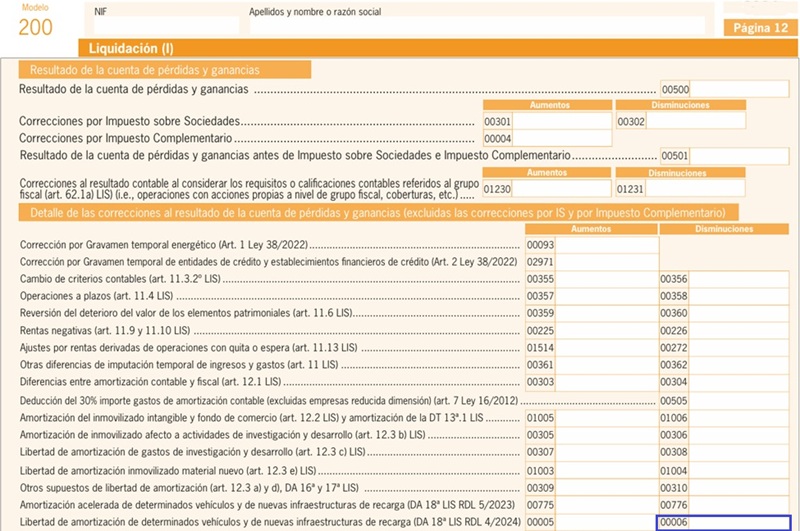Click Disminuciones field 00304 amortización contable y fiscal
This screenshot has width=800, height=531.
739,382
